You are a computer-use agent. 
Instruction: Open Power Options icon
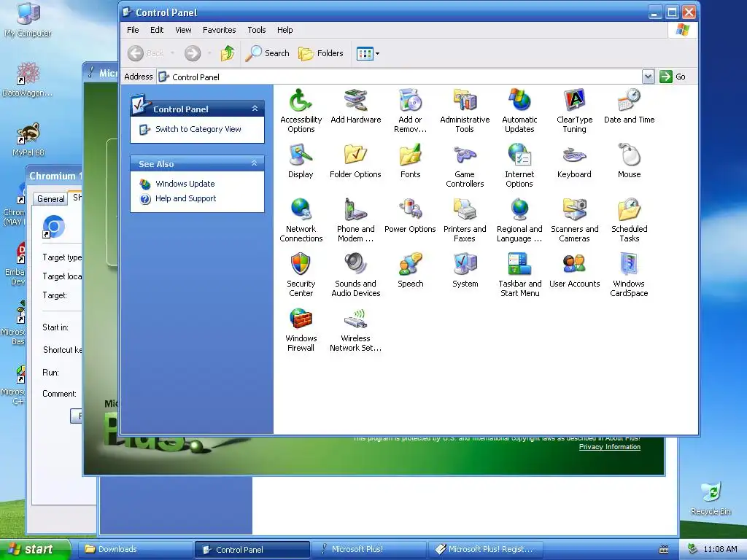[x=410, y=215]
